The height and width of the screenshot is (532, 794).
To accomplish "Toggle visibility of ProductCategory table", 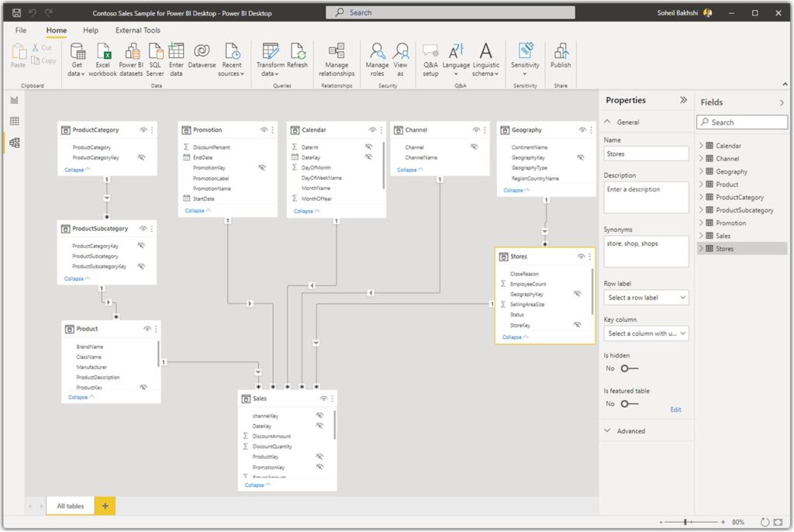I will click(x=143, y=130).
